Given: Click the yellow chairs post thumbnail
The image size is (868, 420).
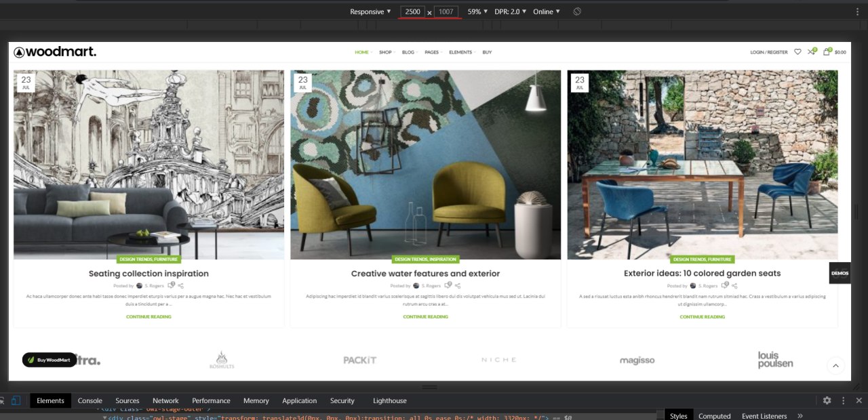Looking at the screenshot, I should (x=425, y=165).
